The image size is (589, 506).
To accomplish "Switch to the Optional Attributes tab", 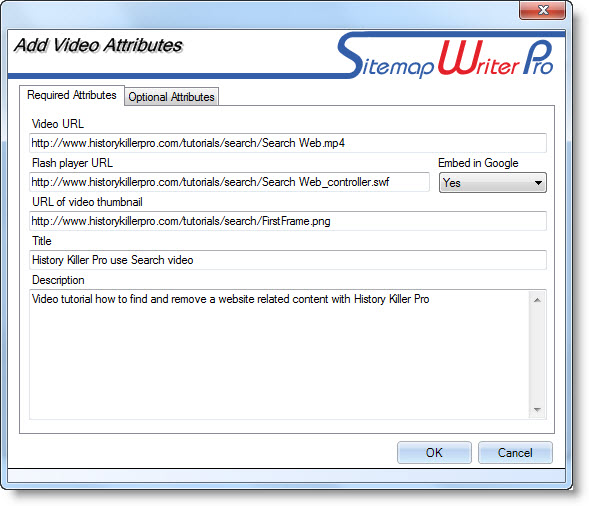I will pyautogui.click(x=171, y=97).
